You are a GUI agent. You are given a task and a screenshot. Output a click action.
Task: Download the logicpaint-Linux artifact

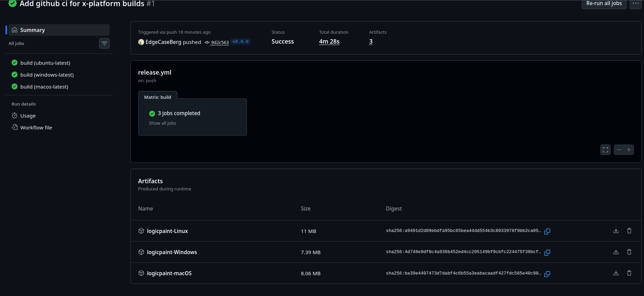point(616,231)
